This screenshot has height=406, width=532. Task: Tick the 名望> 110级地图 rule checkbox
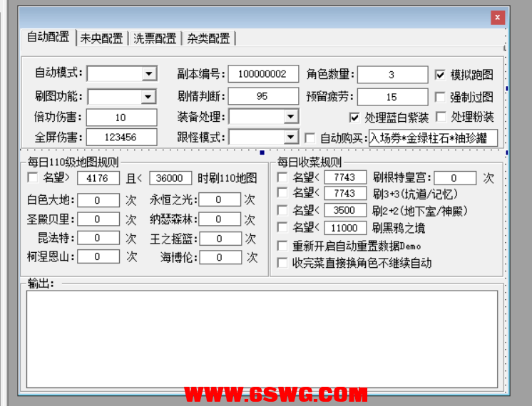tap(33, 177)
